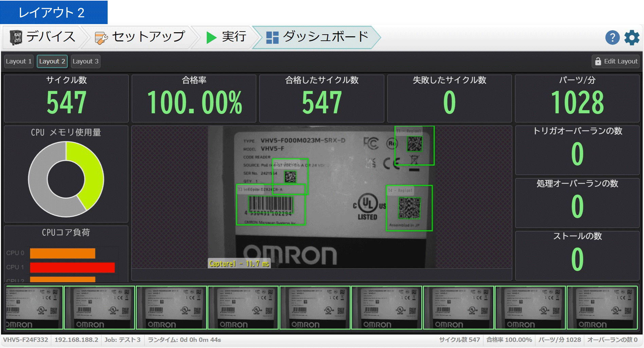Select the eighth filmstrip thumbnail

click(530, 308)
